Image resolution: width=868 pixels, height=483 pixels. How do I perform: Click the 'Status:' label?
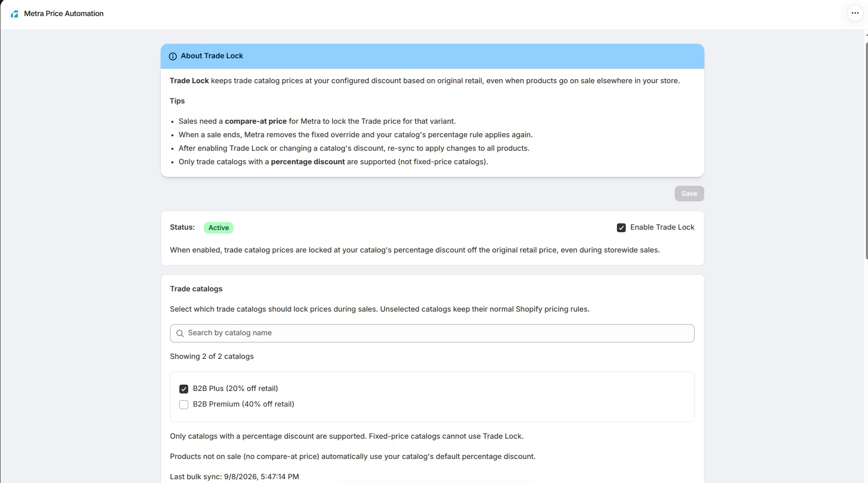coord(182,227)
